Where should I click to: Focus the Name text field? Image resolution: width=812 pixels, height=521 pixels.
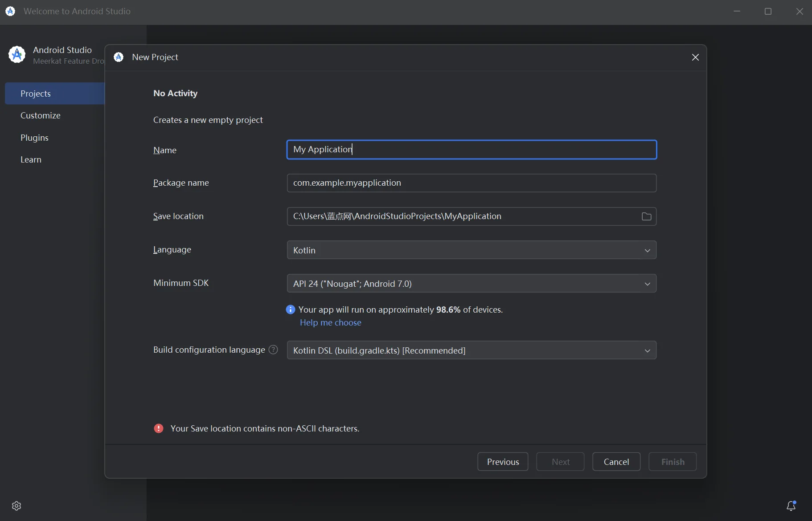(472, 150)
